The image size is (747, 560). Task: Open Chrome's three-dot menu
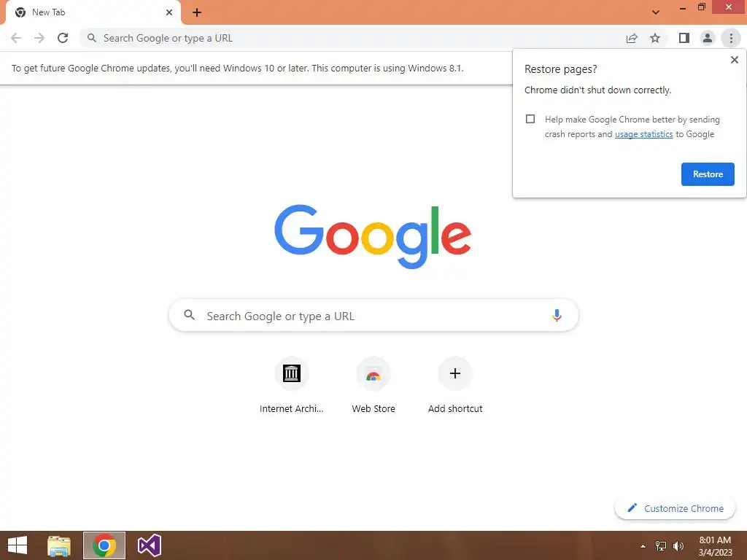[x=731, y=38]
